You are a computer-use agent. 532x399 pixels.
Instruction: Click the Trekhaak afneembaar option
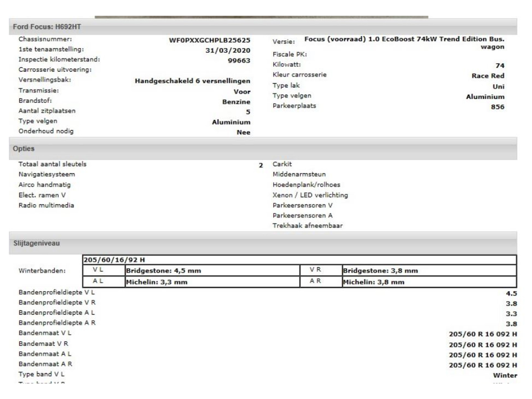[308, 226]
